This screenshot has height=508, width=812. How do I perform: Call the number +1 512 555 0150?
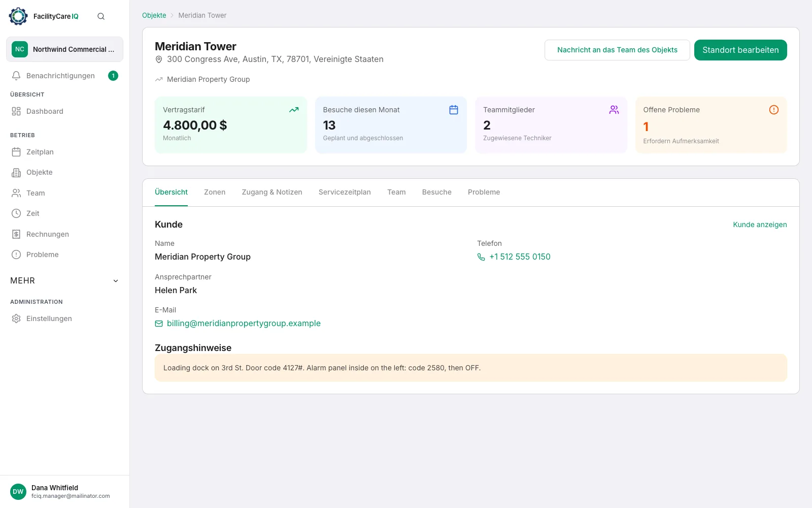pyautogui.click(x=520, y=257)
